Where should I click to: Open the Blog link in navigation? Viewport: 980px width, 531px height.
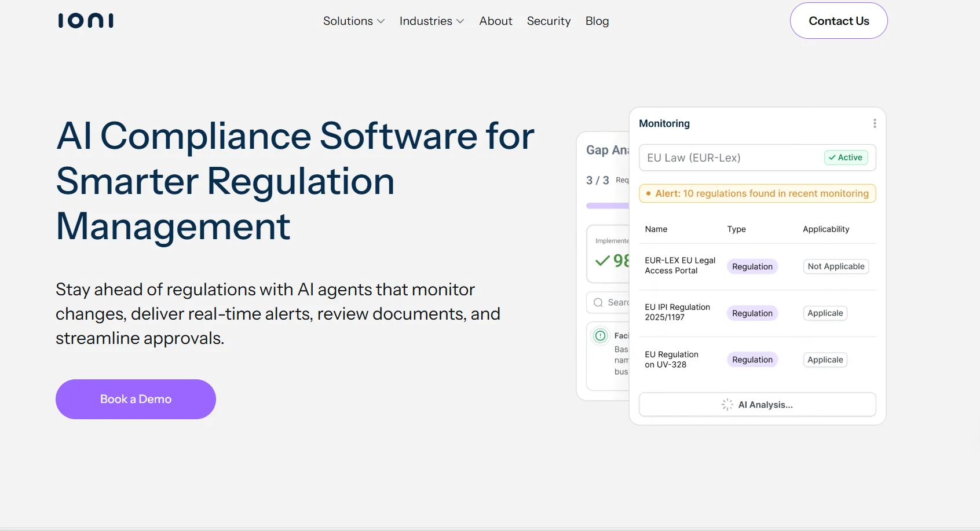pos(597,21)
